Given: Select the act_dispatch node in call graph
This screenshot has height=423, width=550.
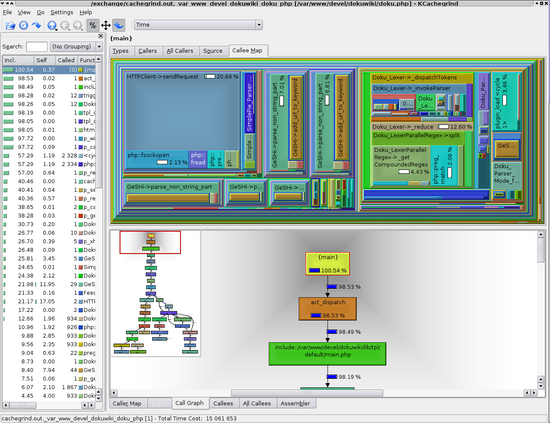Looking at the screenshot, I should coord(328,309).
